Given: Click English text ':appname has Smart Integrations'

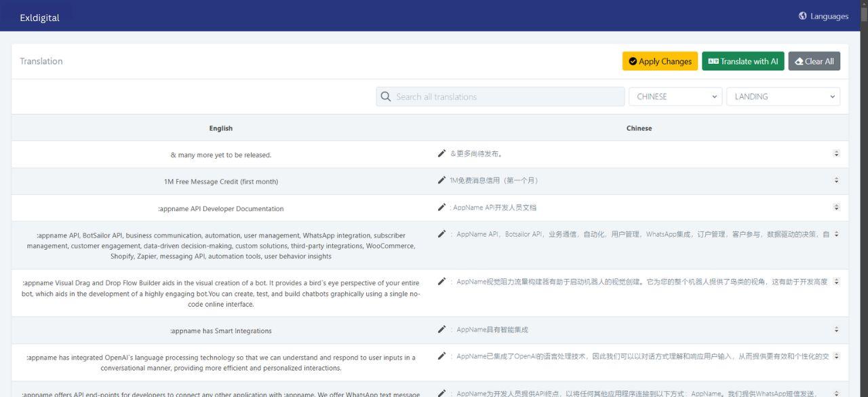Looking at the screenshot, I should pyautogui.click(x=221, y=330).
